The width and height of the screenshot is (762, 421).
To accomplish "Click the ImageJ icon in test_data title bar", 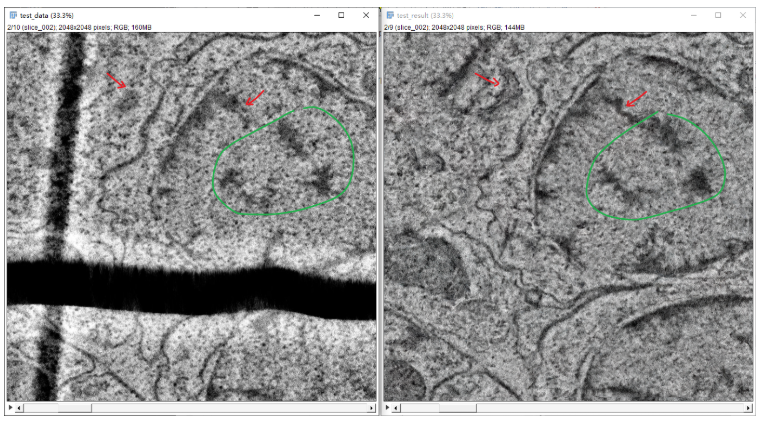I will (x=14, y=16).
